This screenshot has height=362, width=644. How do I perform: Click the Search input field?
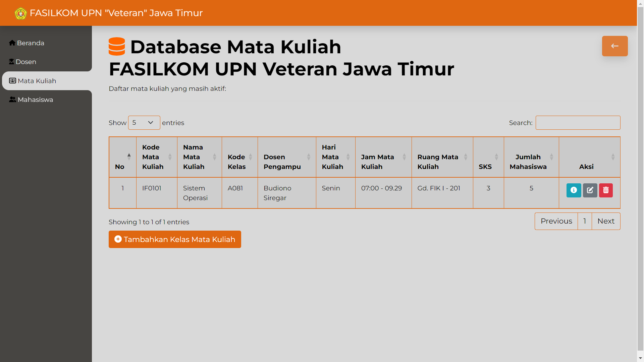click(578, 123)
